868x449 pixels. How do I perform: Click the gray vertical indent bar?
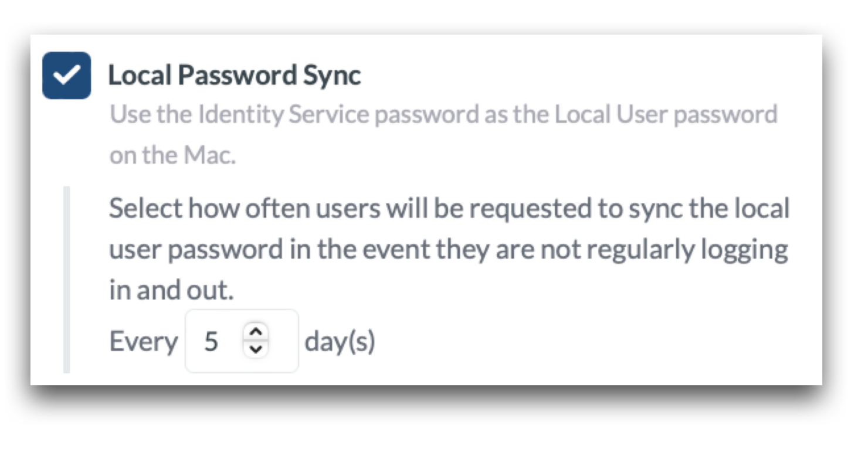click(67, 279)
